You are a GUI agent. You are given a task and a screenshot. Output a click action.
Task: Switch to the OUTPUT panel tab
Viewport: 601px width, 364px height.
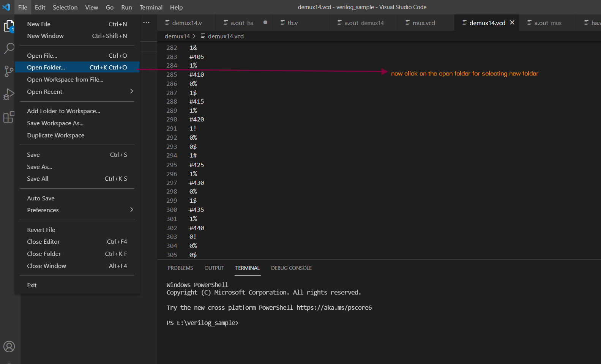pos(214,268)
